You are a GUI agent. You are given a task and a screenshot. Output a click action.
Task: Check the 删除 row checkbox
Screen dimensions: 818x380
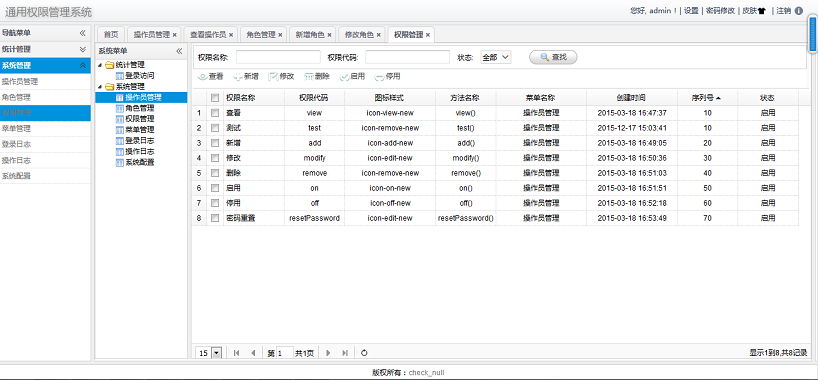pos(215,173)
